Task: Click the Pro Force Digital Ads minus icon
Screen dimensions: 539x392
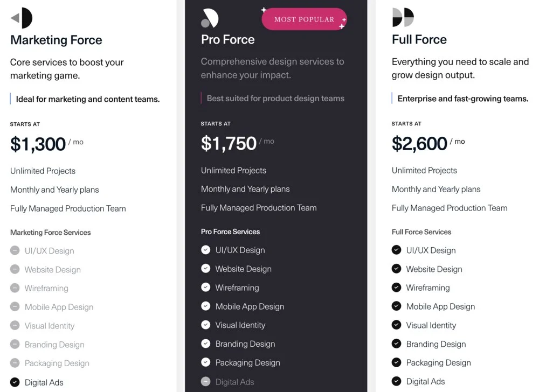Action: coord(205,382)
